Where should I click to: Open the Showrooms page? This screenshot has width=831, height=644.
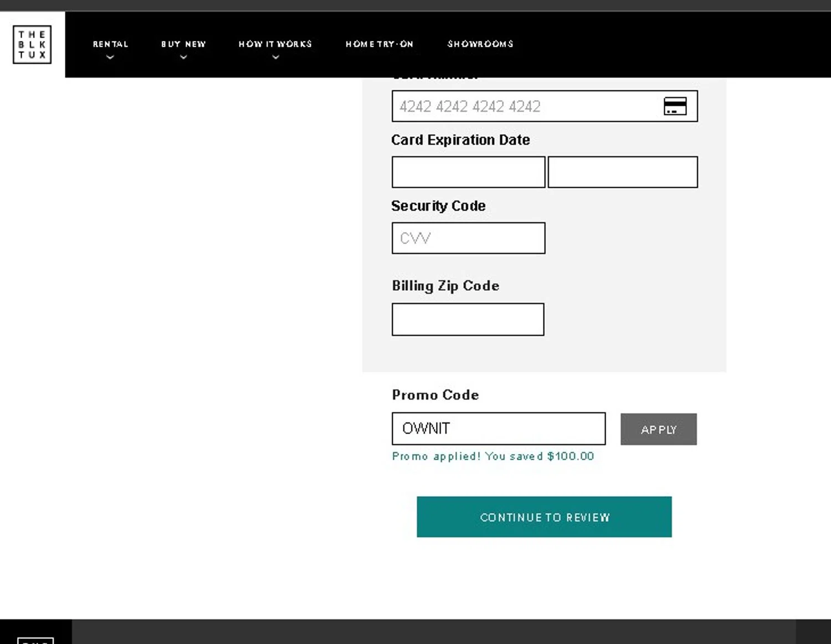[x=480, y=44]
